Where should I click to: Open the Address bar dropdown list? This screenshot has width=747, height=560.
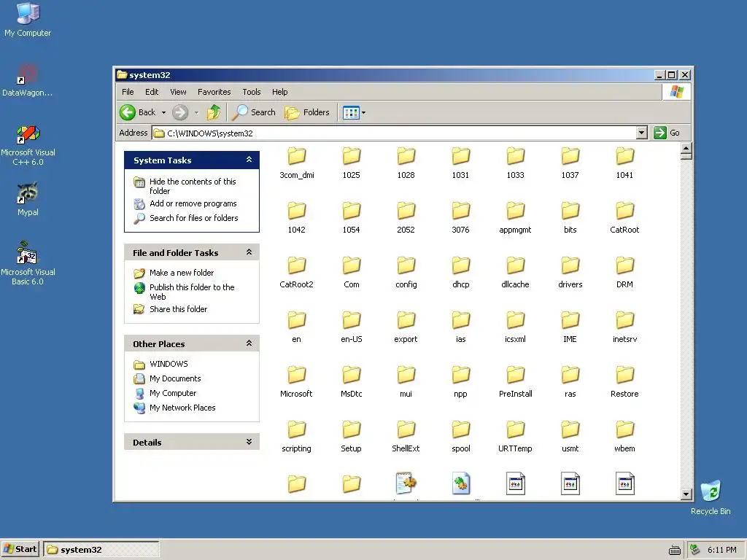click(642, 133)
